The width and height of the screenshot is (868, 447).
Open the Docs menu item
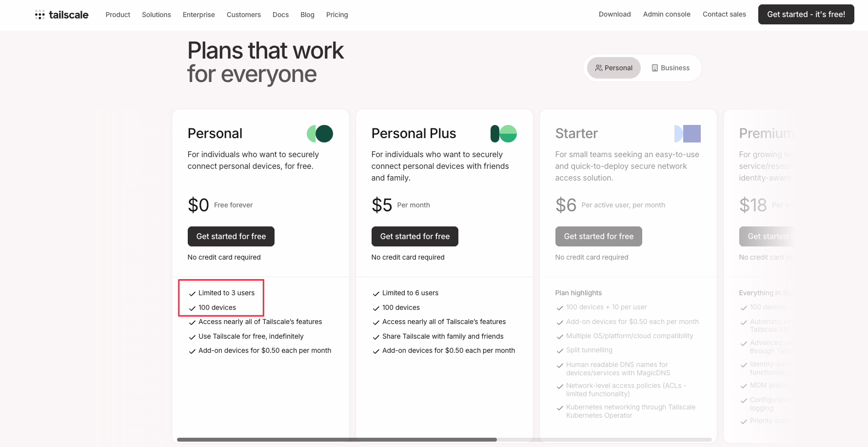(x=280, y=15)
